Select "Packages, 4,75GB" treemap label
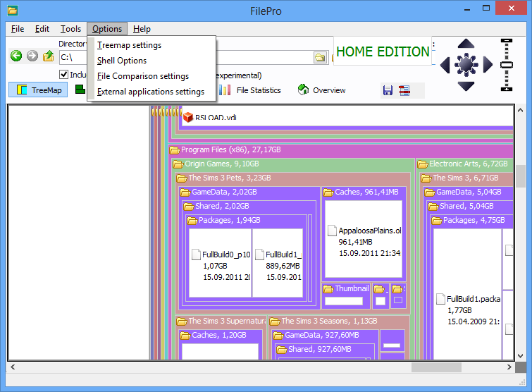This screenshot has height=392, width=532. click(x=474, y=220)
